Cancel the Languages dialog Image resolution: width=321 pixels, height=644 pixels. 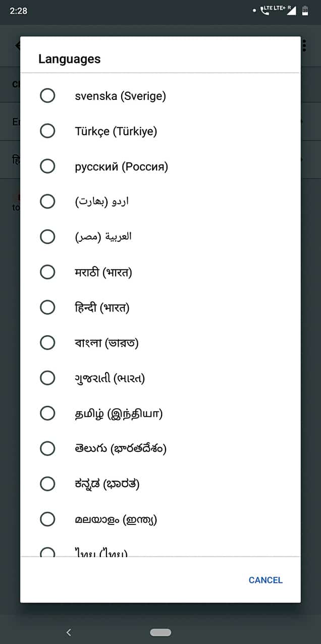265,580
